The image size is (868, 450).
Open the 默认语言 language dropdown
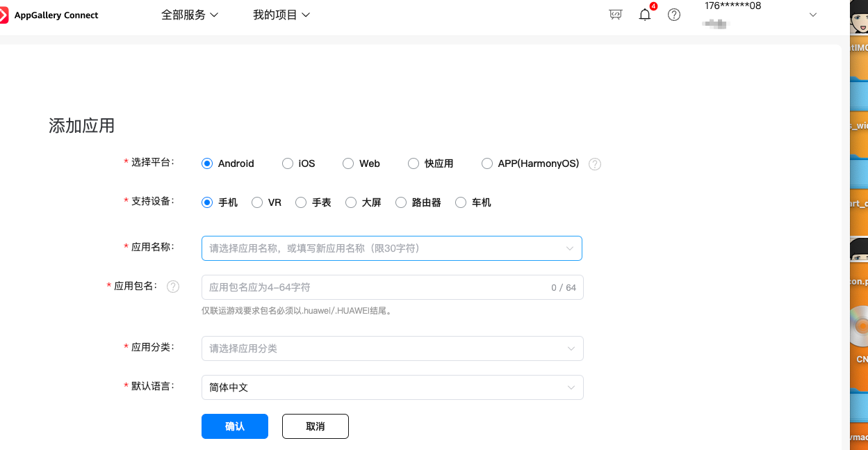pyautogui.click(x=391, y=387)
